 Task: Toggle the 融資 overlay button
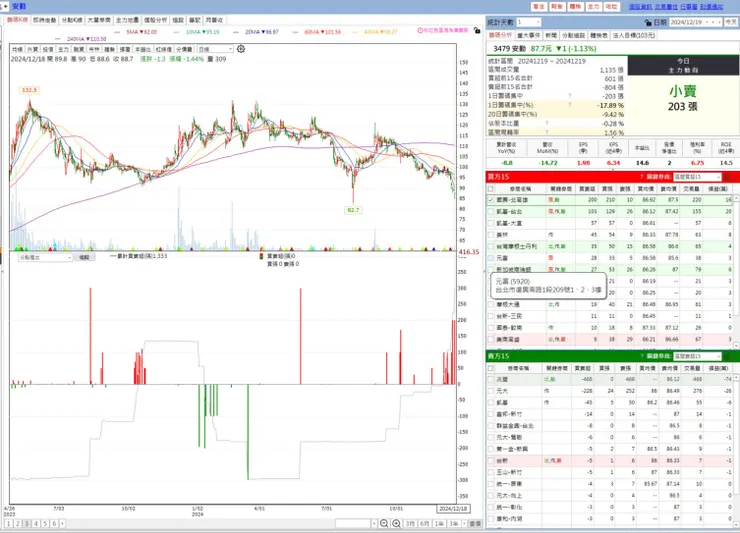pos(79,49)
